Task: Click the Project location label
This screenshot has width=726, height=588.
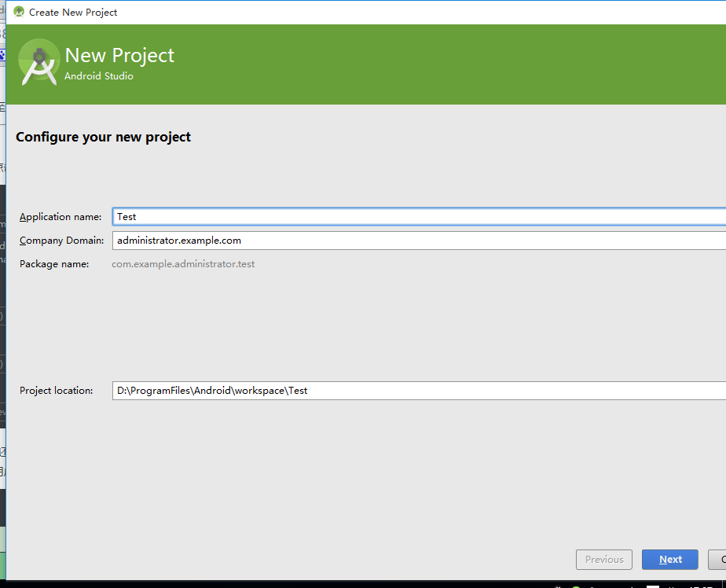Action: [56, 391]
